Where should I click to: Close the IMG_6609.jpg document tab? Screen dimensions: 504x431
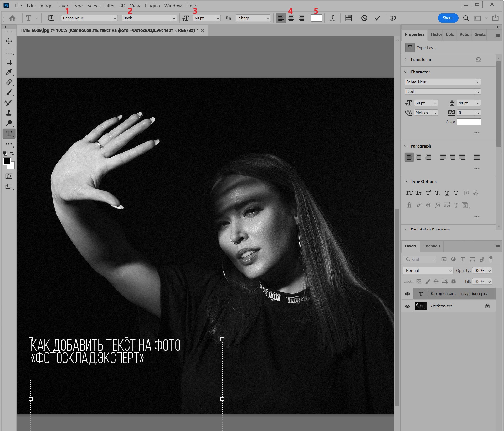tap(202, 31)
